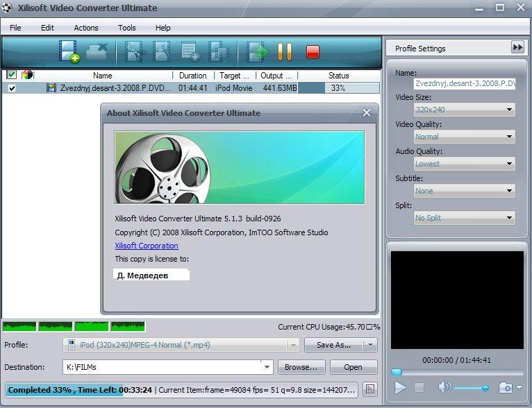This screenshot has width=532, height=408.
Task: Open the Clip scissors tool
Action: click(135, 51)
